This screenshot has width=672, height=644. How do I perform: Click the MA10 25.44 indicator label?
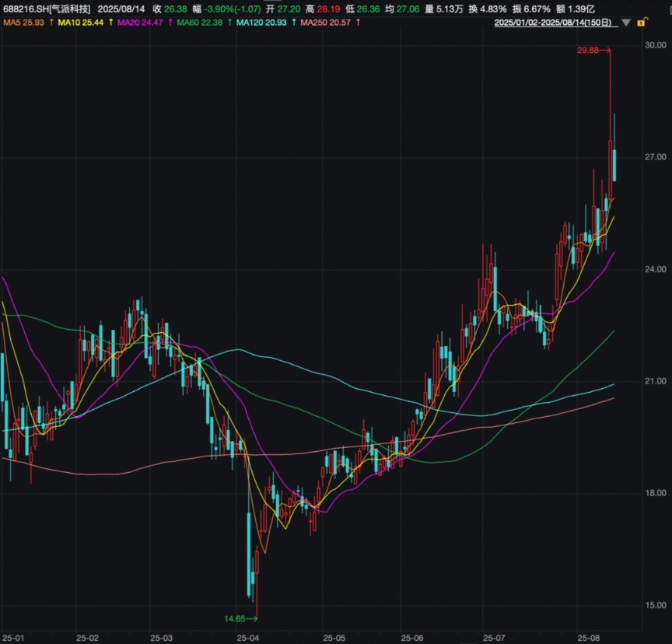(x=81, y=23)
